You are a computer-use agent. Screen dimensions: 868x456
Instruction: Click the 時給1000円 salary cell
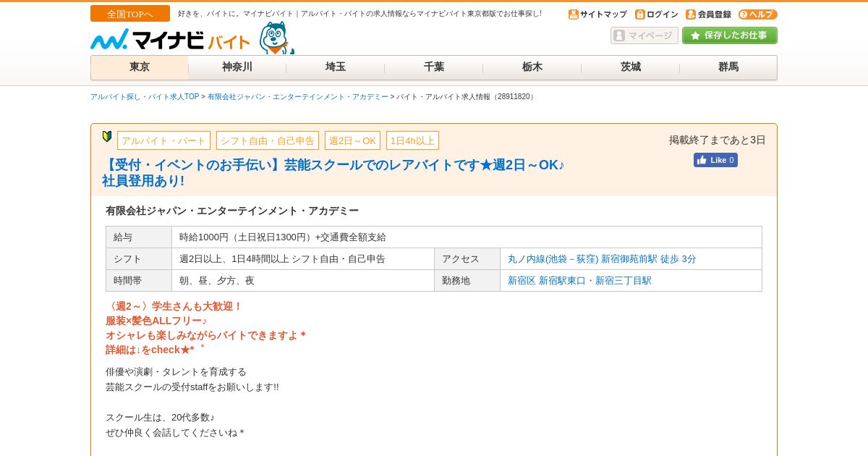coord(467,237)
